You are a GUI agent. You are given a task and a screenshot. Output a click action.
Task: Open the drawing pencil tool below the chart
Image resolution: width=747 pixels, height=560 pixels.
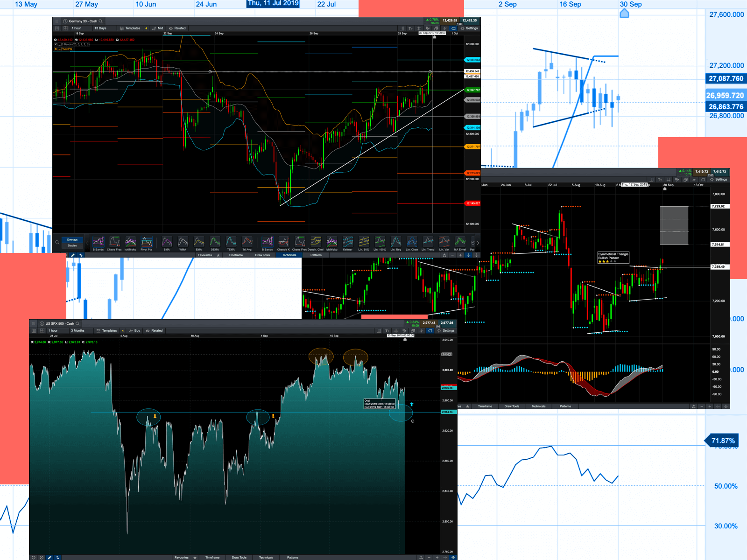[72, 255]
